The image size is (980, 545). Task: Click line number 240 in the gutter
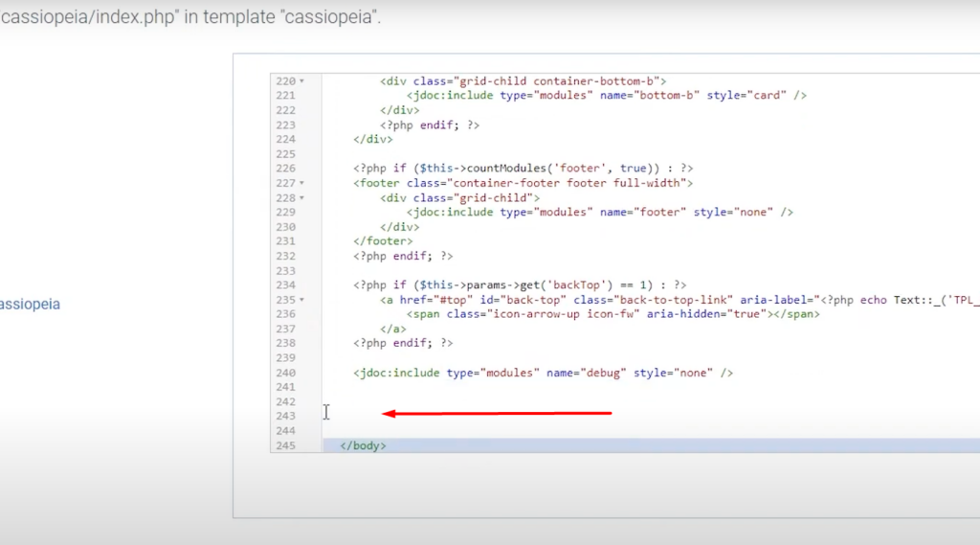(x=286, y=373)
